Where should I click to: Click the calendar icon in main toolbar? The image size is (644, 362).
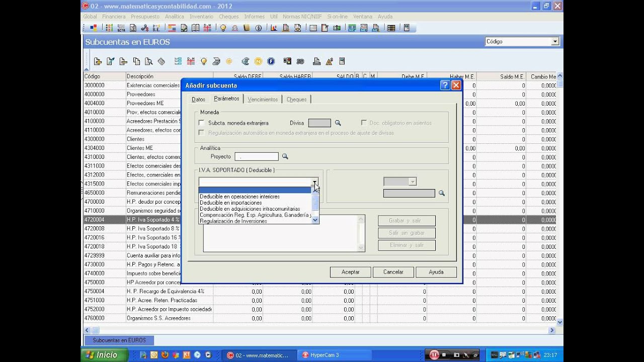pos(313,28)
